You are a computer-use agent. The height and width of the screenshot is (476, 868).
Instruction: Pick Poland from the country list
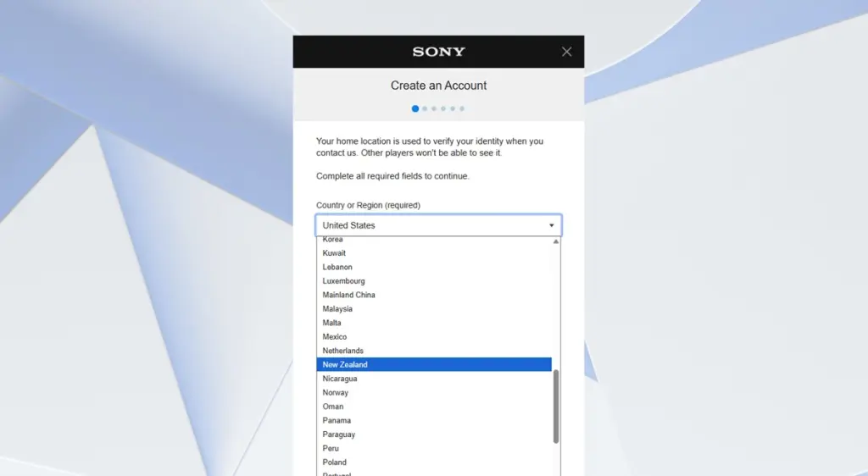(x=434, y=462)
